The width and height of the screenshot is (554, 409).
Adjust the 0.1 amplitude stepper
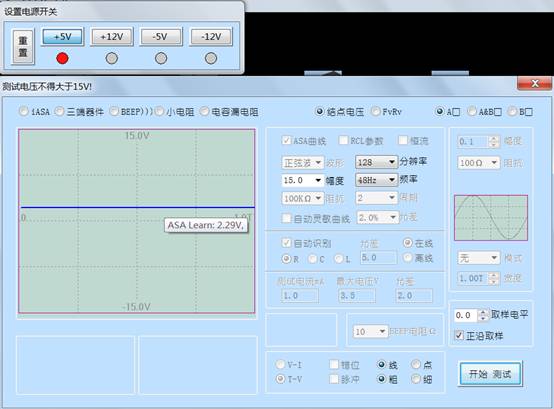coord(494,142)
